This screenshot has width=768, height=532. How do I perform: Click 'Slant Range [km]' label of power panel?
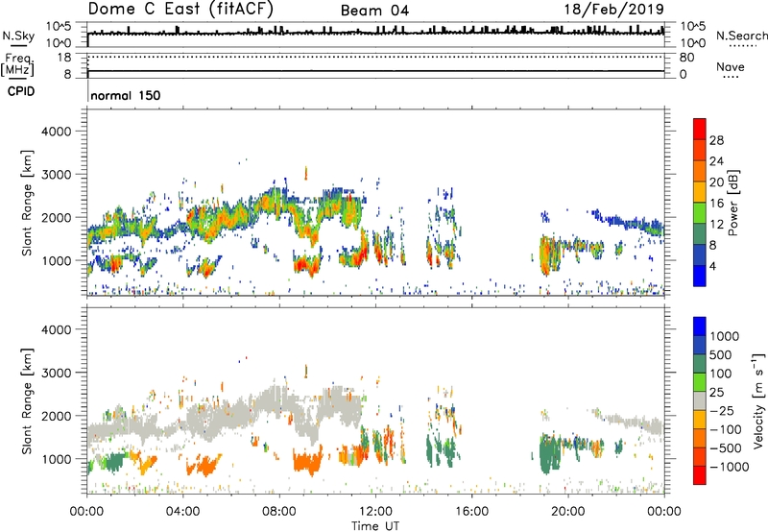(x=27, y=203)
